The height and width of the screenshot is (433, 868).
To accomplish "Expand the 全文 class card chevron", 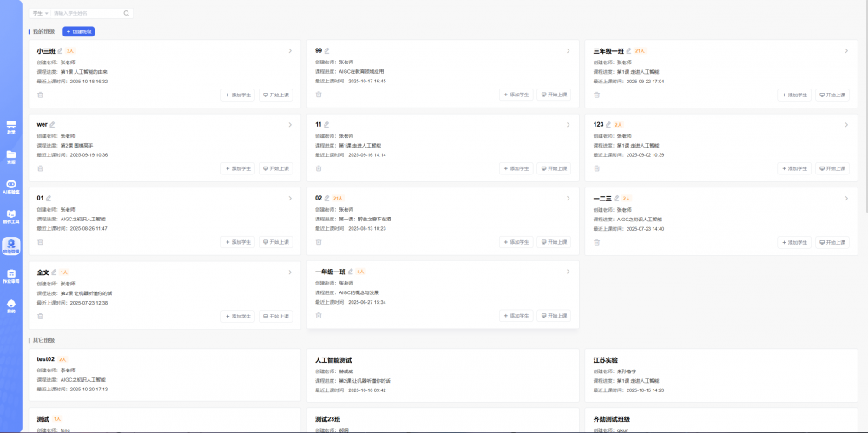I will [290, 272].
